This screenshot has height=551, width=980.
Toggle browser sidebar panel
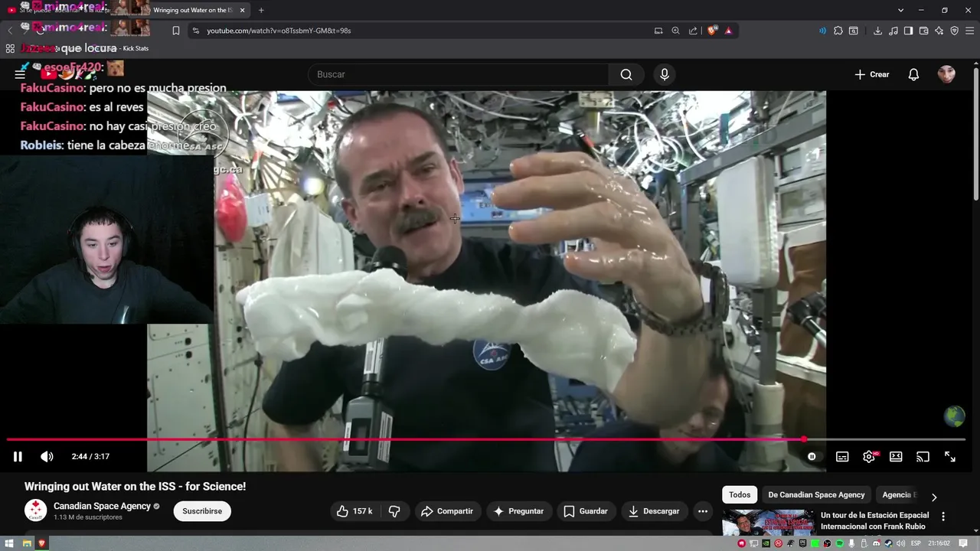(x=908, y=31)
